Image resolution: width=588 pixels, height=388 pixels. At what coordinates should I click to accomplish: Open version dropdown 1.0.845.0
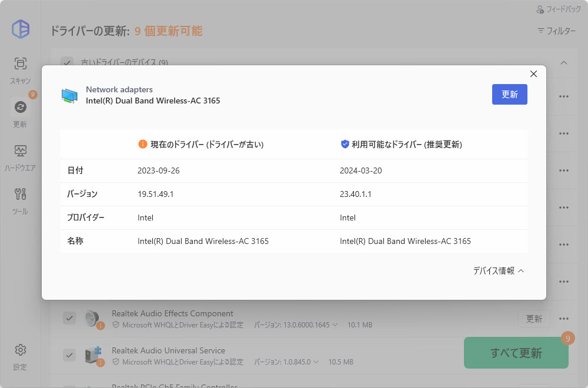tap(286, 362)
